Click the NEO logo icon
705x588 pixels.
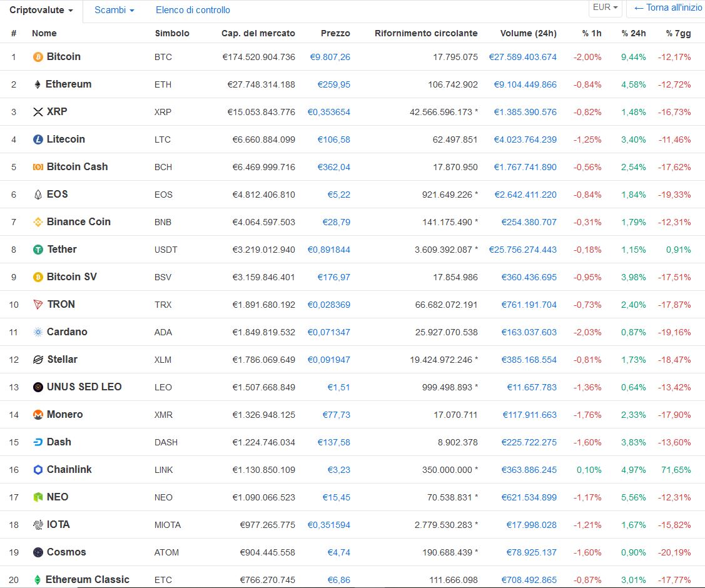[x=38, y=497]
